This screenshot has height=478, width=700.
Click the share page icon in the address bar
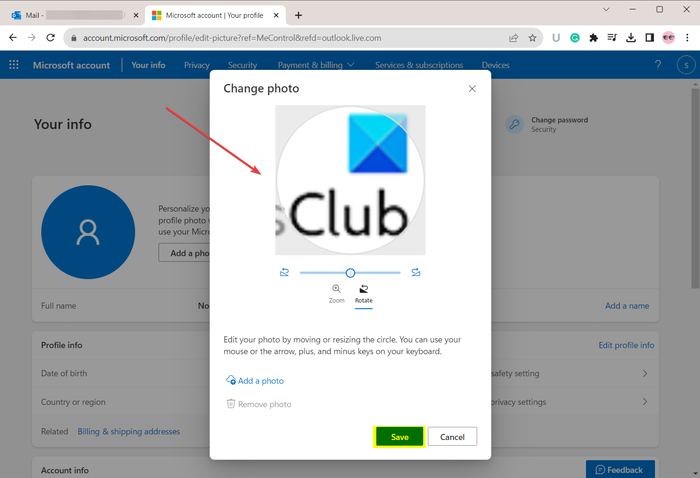[x=513, y=38]
